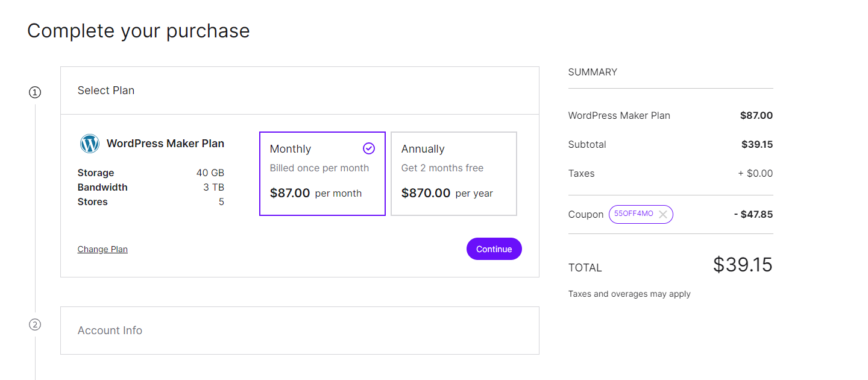The width and height of the screenshot is (868, 380).
Task: Expand the Account Info section
Action: tap(300, 331)
